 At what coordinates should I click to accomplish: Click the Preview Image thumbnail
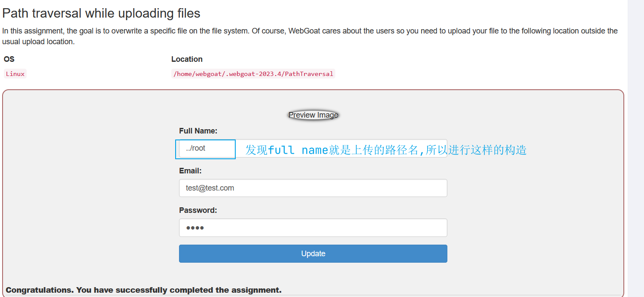[x=313, y=115]
